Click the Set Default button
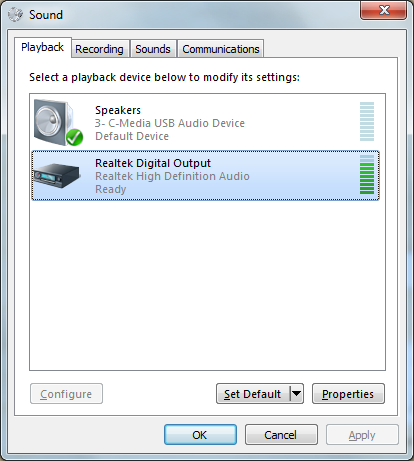The height and width of the screenshot is (461, 414). 253,394
